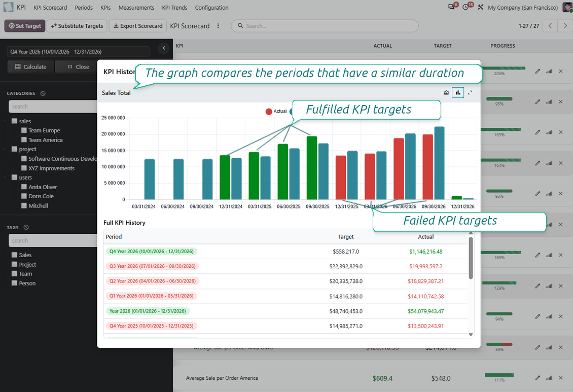Open the developer tools wrench icon
The width and height of the screenshot is (573, 392).
coord(481,7)
